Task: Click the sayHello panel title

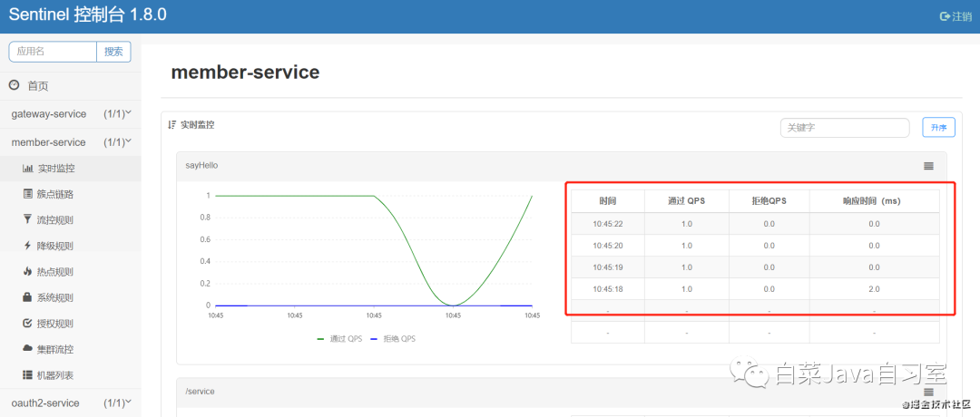Action: [x=201, y=165]
